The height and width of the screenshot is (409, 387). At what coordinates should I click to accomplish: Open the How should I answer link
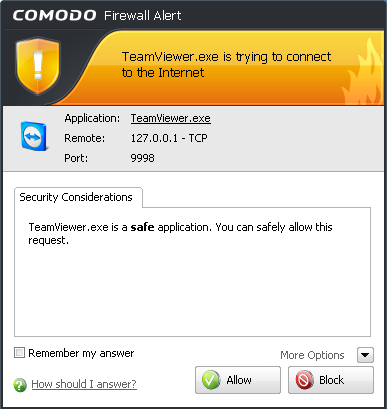[84, 384]
